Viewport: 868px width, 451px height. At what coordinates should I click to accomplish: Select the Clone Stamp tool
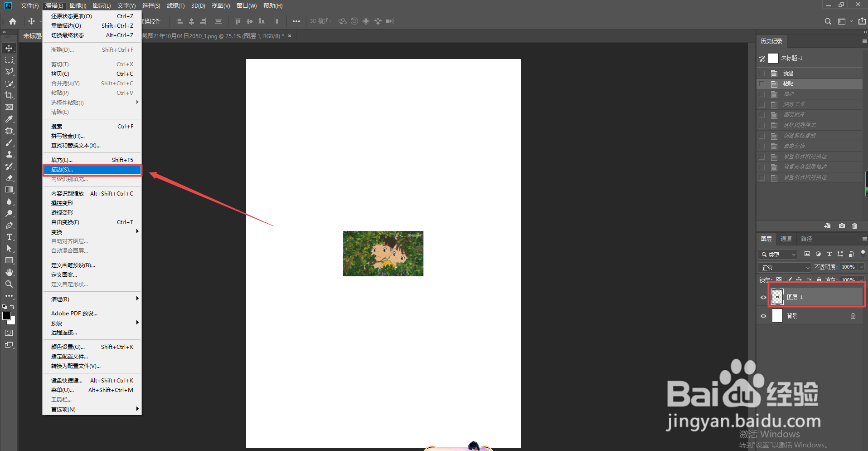click(x=9, y=154)
